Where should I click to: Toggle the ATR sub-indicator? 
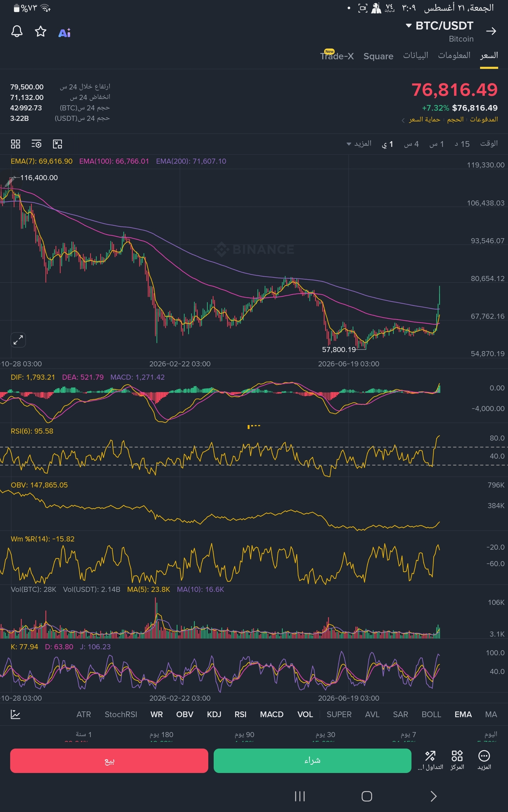pos(84,714)
